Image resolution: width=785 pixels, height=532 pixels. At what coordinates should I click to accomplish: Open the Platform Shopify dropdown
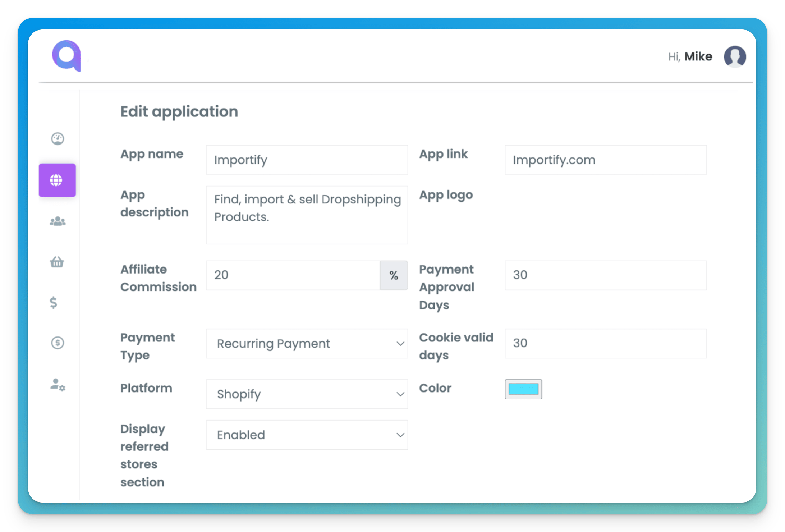coord(307,394)
